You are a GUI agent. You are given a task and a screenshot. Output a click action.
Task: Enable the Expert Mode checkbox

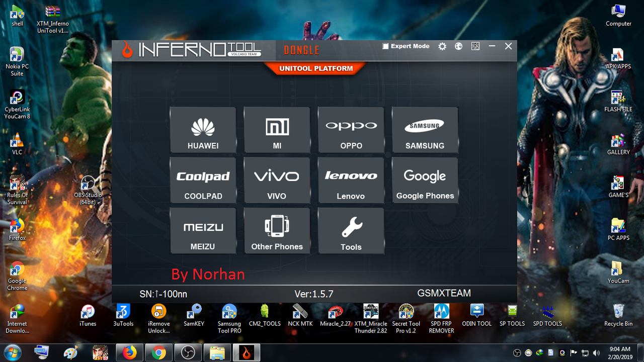pos(385,46)
